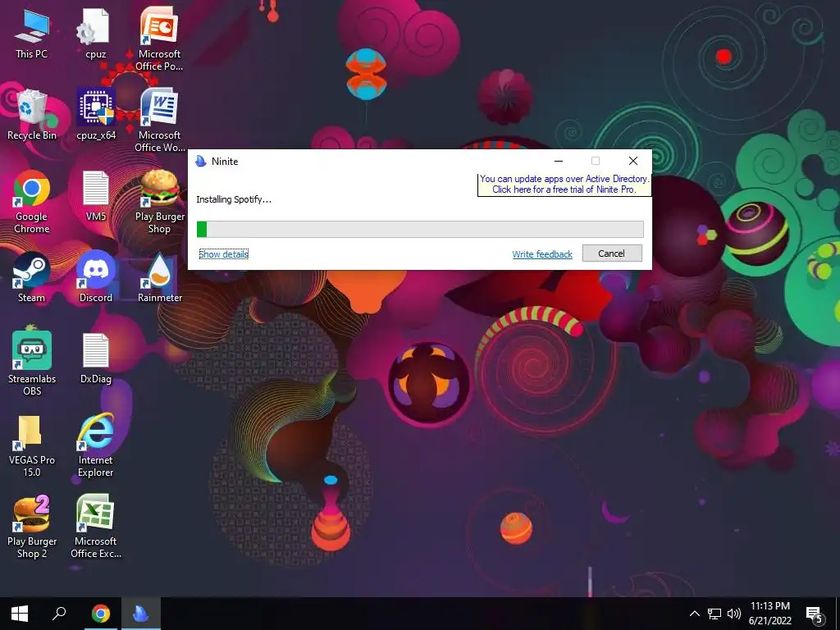Viewport: 840px width, 630px height.
Task: Click Ninite taskbar button
Action: coord(141,614)
